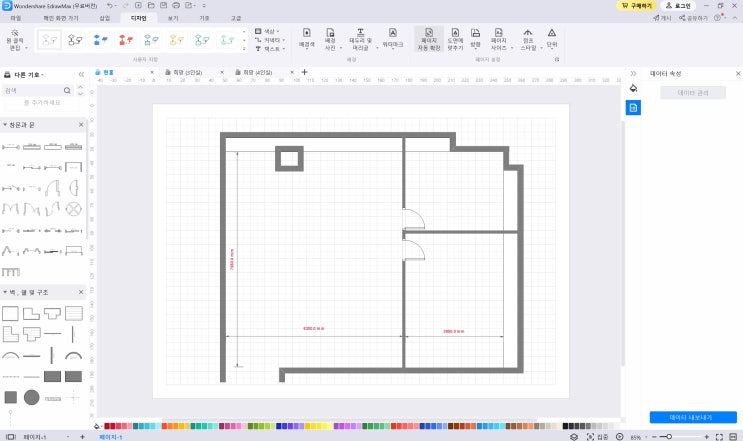The width and height of the screenshot is (743, 441).
Task: Select the circle shape in wall structure library
Action: pyautogui.click(x=32, y=397)
